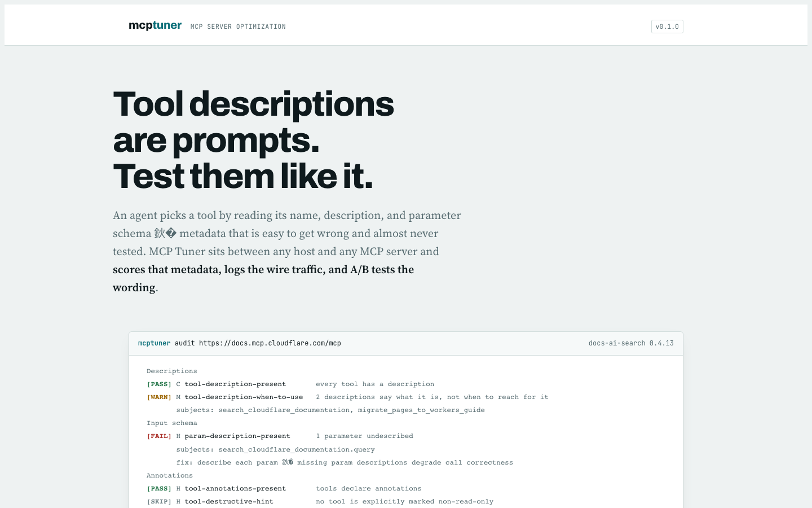Click the 'Tool descriptions are prompts' headline
812x508 pixels.
point(253,140)
